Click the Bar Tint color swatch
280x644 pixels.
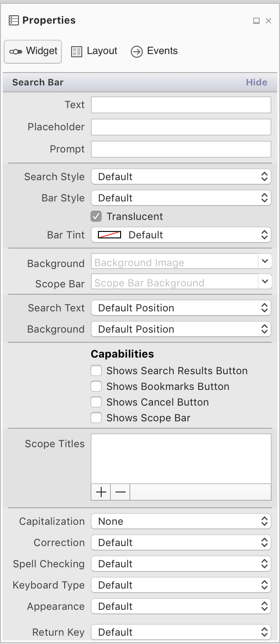coord(109,235)
